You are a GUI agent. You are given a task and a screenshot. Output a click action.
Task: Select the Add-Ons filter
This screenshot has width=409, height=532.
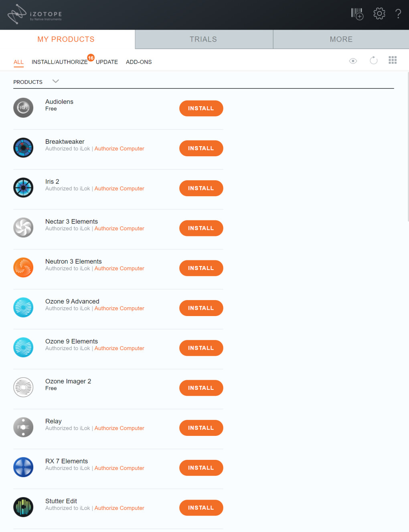point(139,62)
